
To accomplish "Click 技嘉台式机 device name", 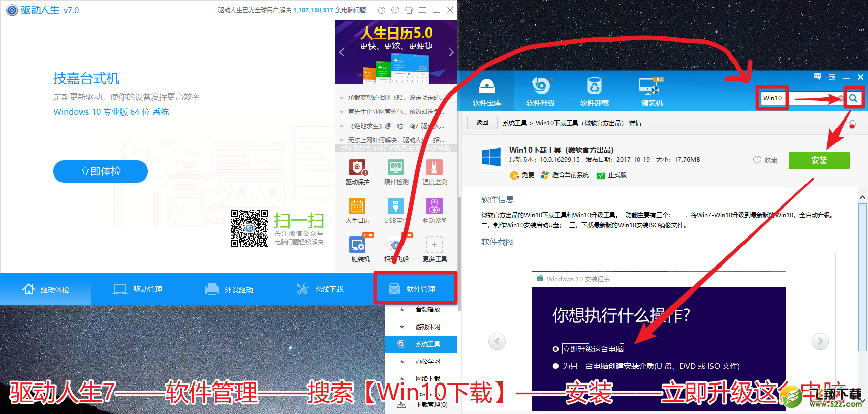I will [x=86, y=79].
